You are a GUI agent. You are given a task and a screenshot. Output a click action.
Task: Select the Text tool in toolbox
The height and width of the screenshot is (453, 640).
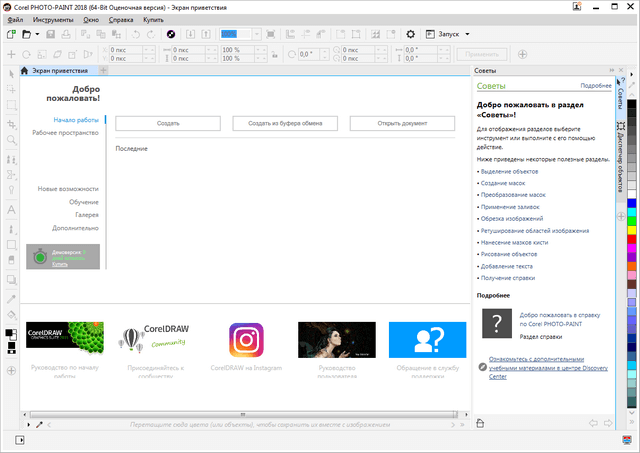11,210
